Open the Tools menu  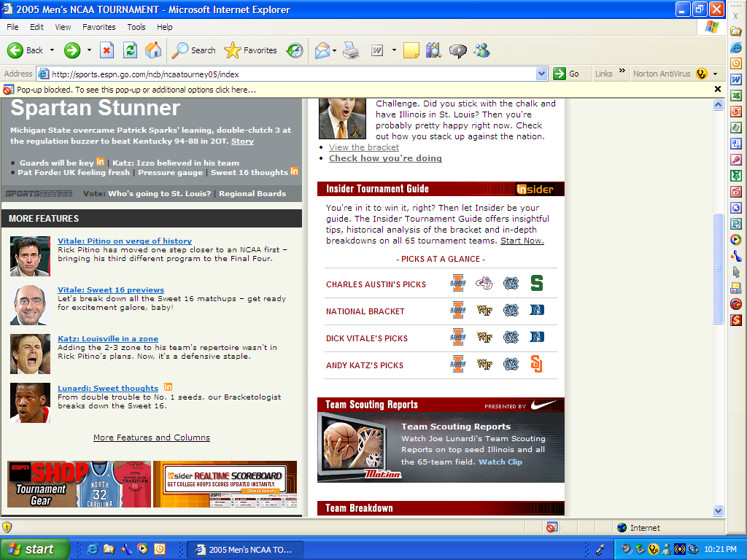(136, 27)
